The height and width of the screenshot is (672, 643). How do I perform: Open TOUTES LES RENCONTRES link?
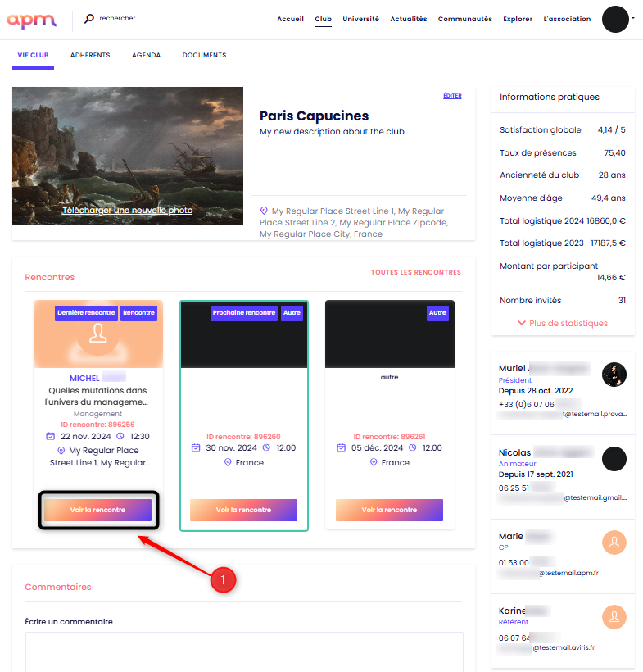coord(416,272)
